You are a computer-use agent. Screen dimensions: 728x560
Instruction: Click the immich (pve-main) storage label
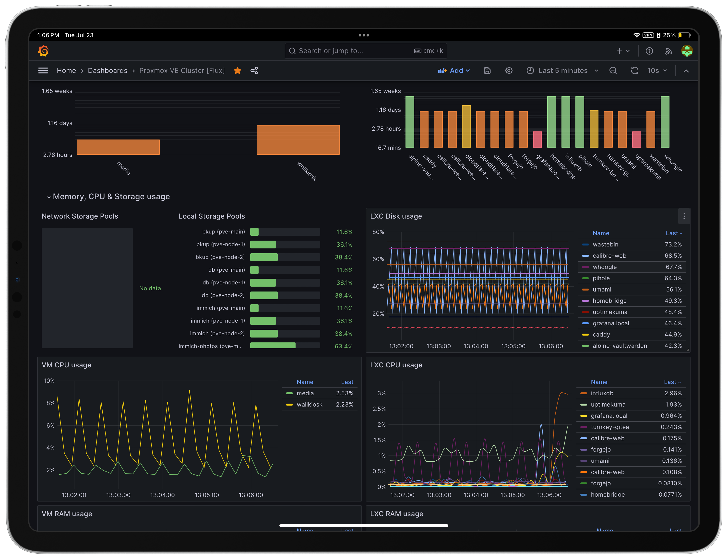(221, 308)
